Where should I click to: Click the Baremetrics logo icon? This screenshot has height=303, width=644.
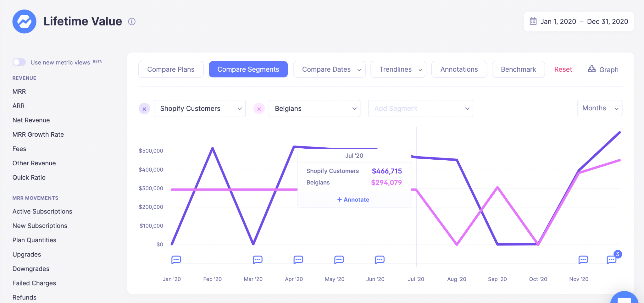(x=24, y=21)
